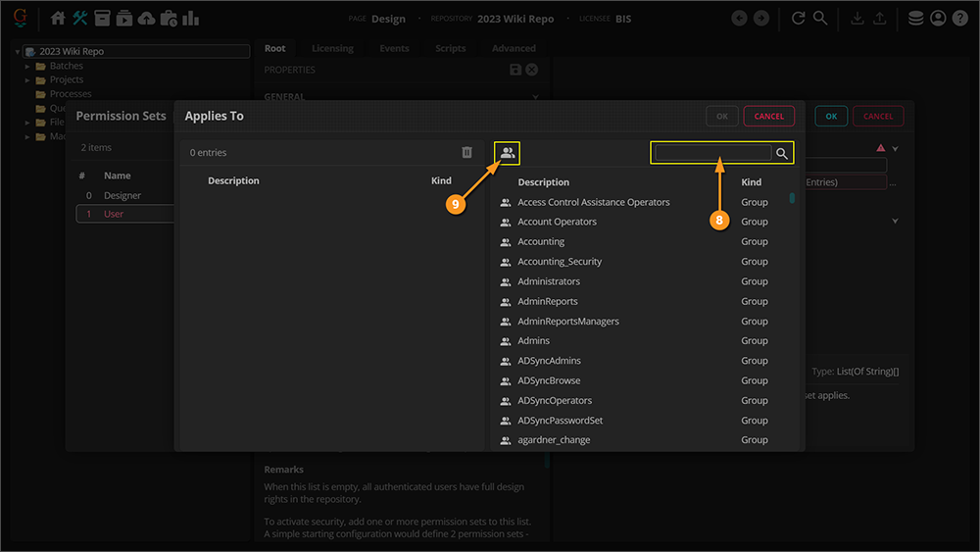Expand the Batches tree folder
Image resolution: width=980 pixels, height=552 pixels.
(x=28, y=66)
